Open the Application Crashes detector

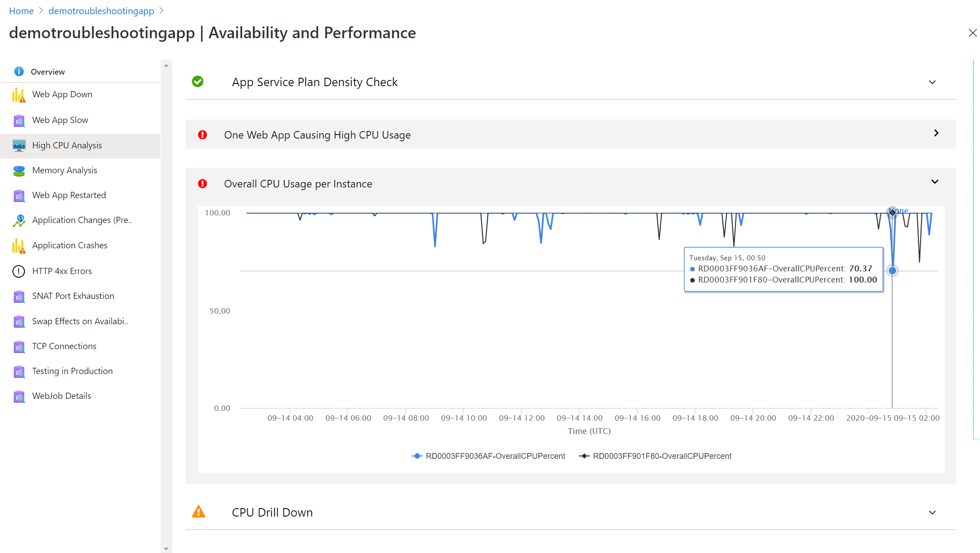point(69,245)
